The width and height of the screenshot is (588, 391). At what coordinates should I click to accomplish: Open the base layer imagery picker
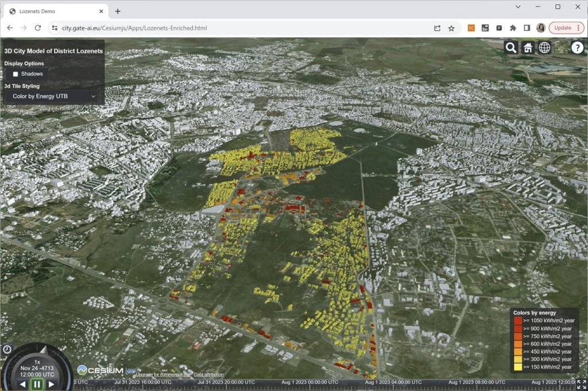point(561,48)
